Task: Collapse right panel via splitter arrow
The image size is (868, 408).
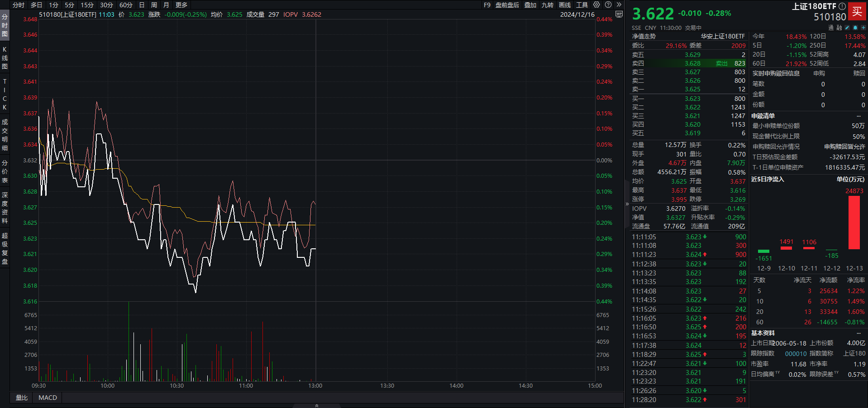Action: point(627,204)
